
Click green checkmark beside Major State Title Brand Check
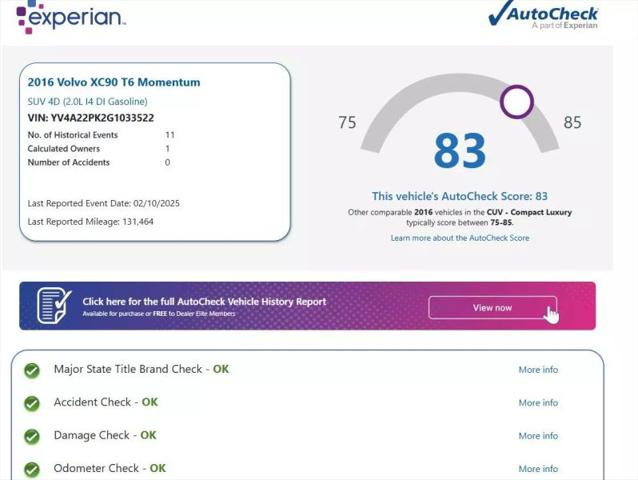[32, 370]
